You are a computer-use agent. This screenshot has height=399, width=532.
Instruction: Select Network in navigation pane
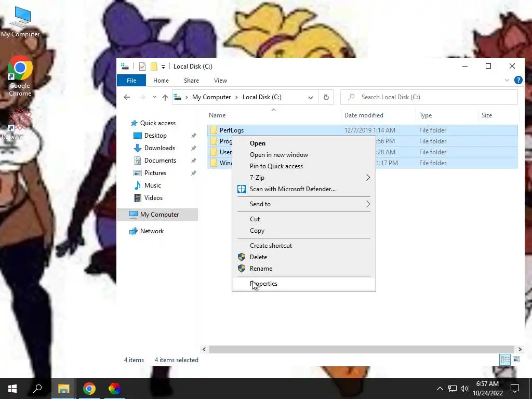pyautogui.click(x=152, y=231)
